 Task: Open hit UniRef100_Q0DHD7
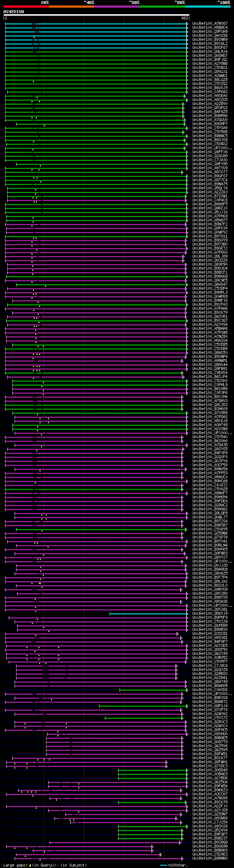coord(210,56)
